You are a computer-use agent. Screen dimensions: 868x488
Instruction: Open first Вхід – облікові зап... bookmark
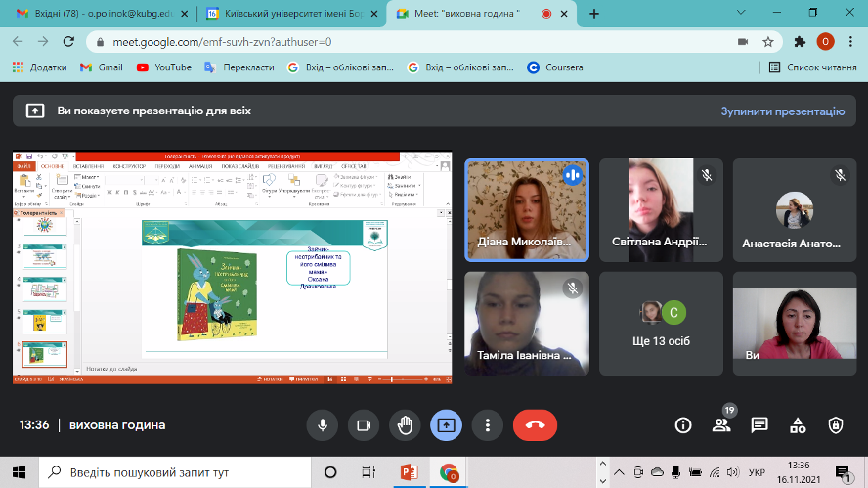[x=341, y=67]
